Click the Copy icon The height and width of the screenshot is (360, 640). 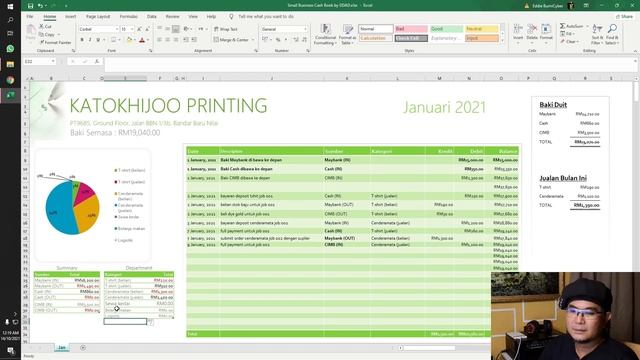pyautogui.click(x=42, y=34)
